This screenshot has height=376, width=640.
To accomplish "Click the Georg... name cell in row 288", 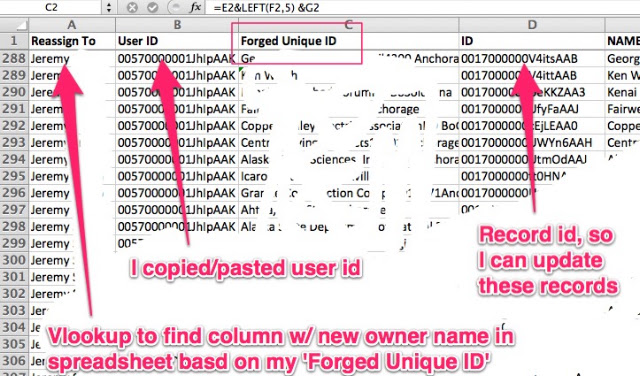I will pyautogui.click(x=623, y=58).
